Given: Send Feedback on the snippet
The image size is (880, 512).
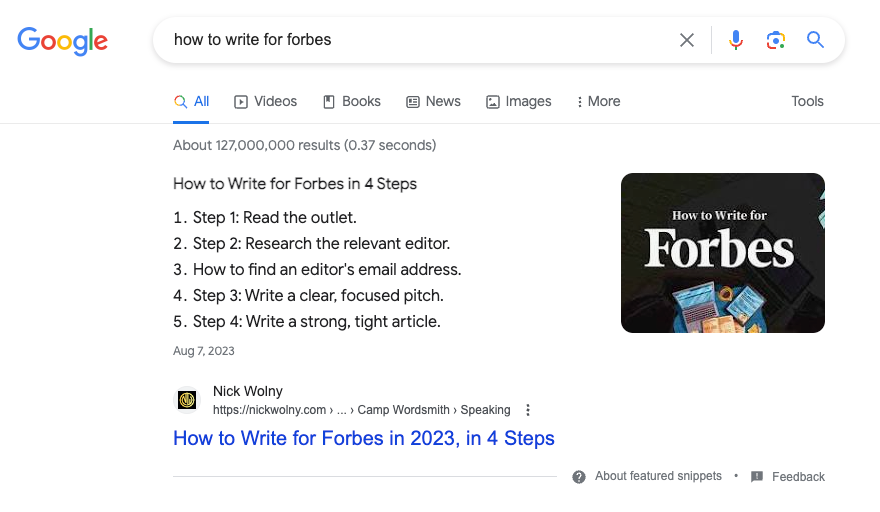Looking at the screenshot, I should click(x=788, y=477).
